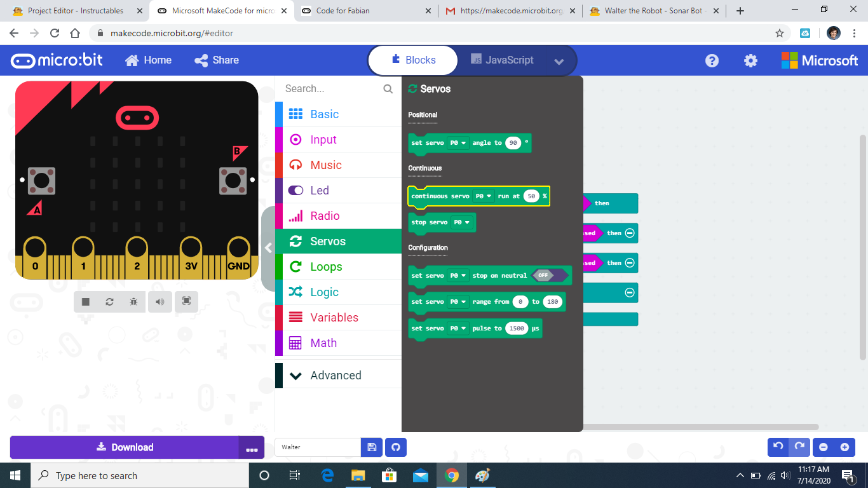Toggle the OFF switch on stop on neutral

click(550, 276)
